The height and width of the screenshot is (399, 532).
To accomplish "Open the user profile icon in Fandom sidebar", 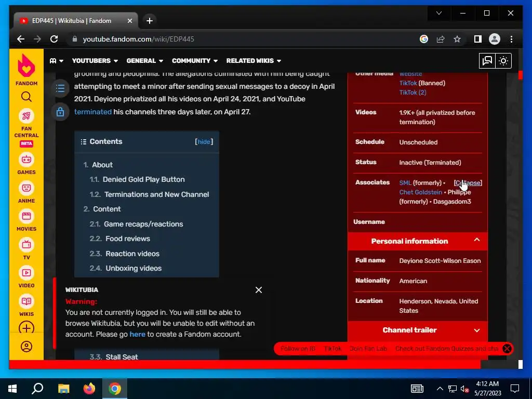I will coord(26,347).
